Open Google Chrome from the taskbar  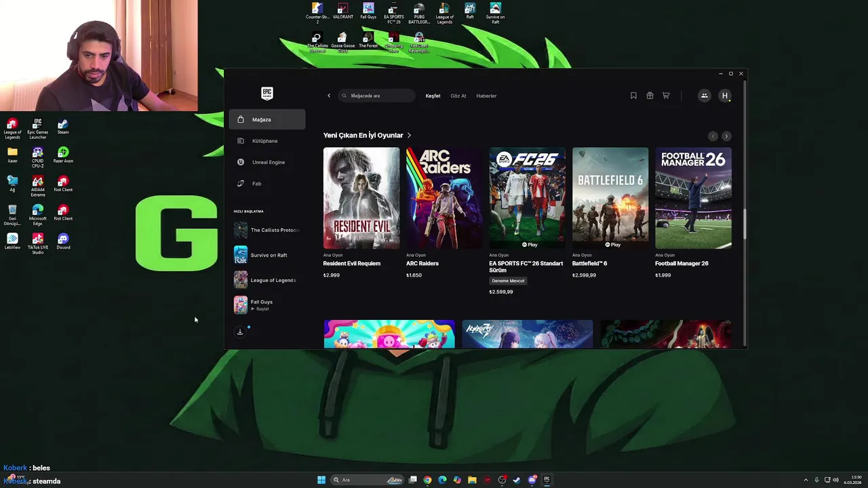[x=427, y=480]
